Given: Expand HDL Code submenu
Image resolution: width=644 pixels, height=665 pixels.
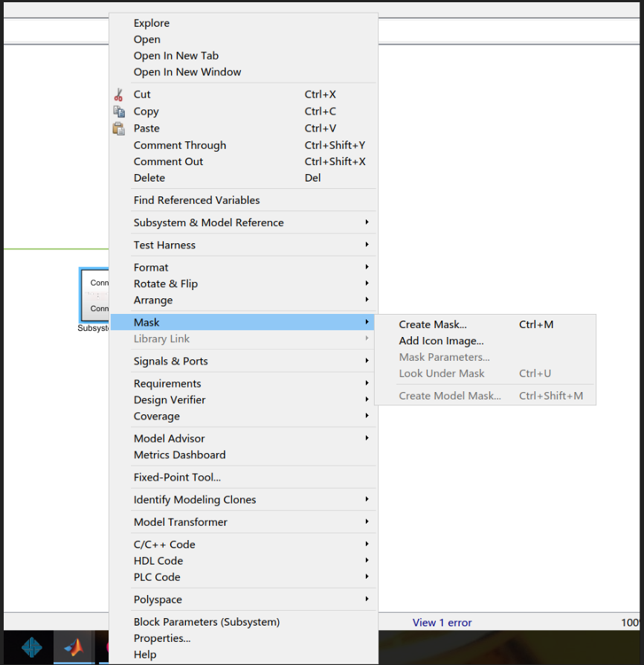Looking at the screenshot, I should 243,561.
